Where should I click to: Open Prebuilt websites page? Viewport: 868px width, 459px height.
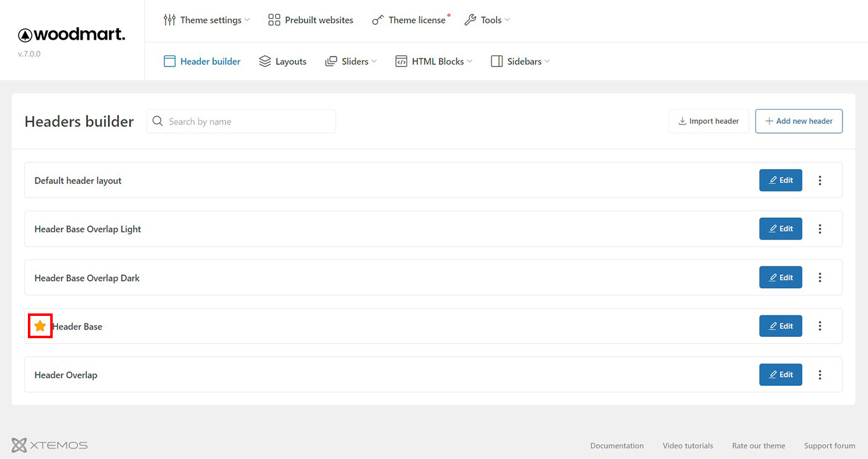(x=311, y=20)
